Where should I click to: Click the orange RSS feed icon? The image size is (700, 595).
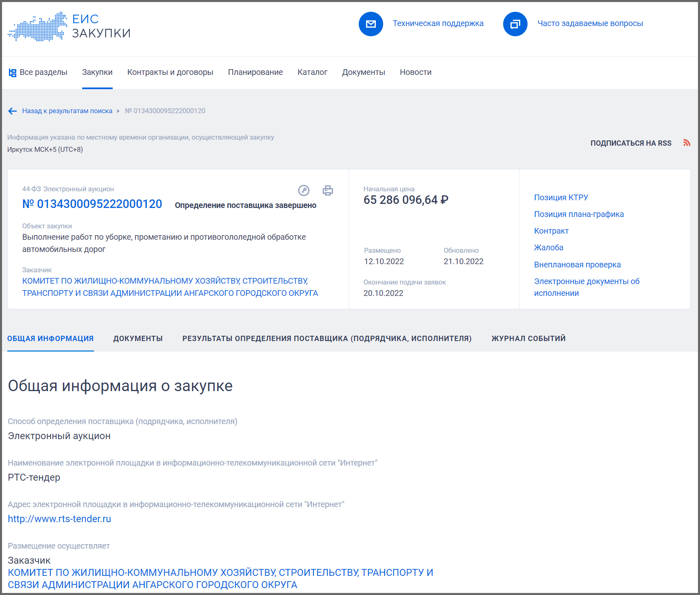point(687,143)
